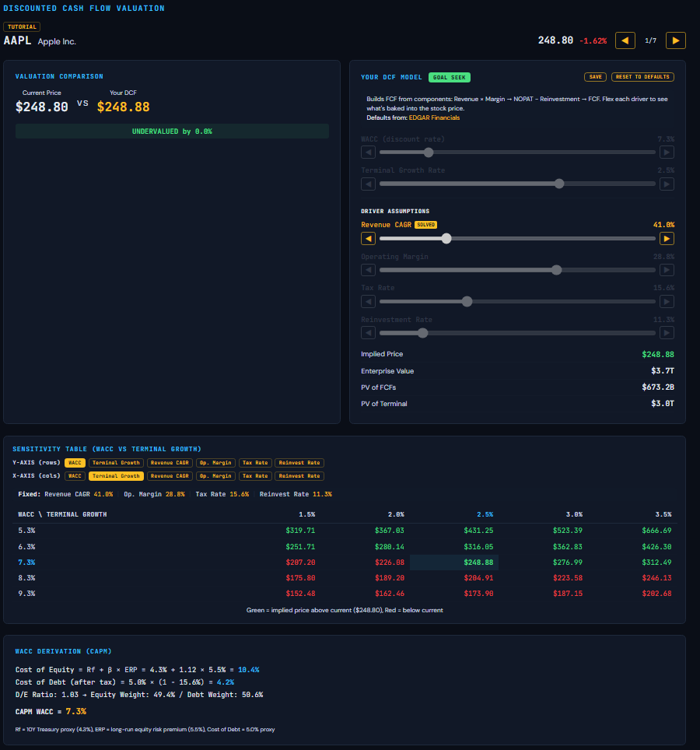Decrease Reinvestment Rate arrow
The width and height of the screenshot is (700, 750).
(x=368, y=332)
